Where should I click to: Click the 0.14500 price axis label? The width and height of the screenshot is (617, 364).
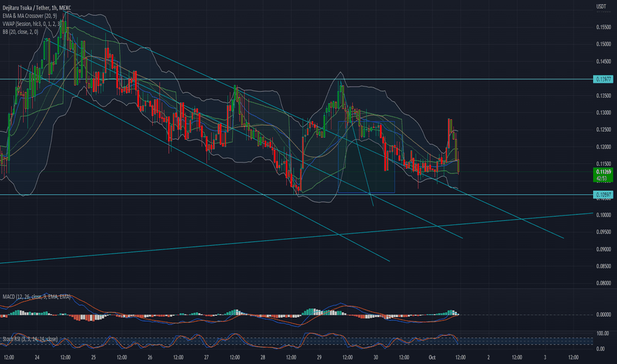tap(603, 62)
